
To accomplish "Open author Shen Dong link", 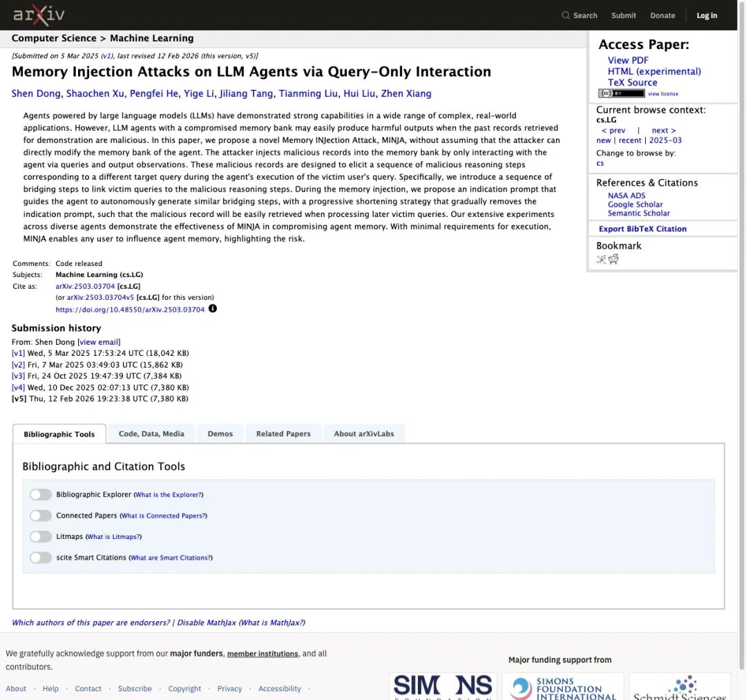I will tap(36, 93).
